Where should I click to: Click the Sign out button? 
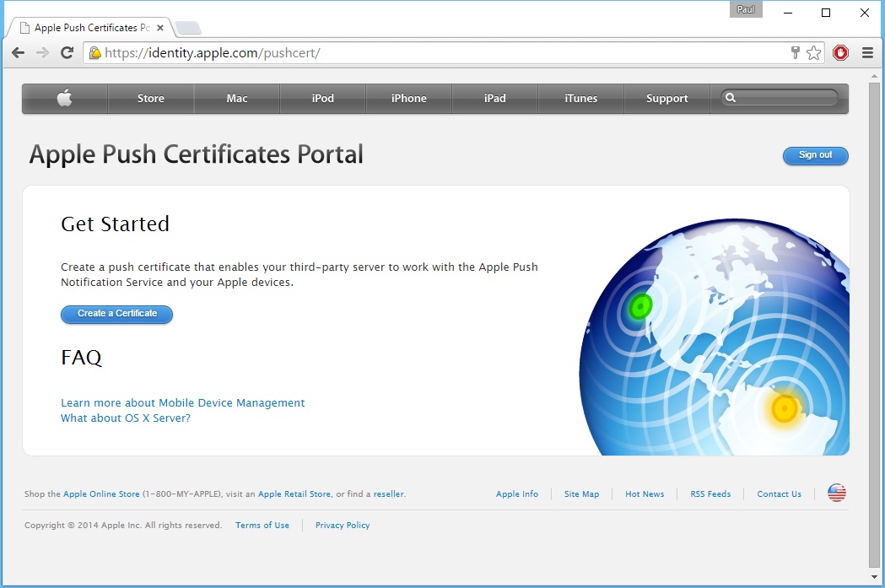click(815, 155)
